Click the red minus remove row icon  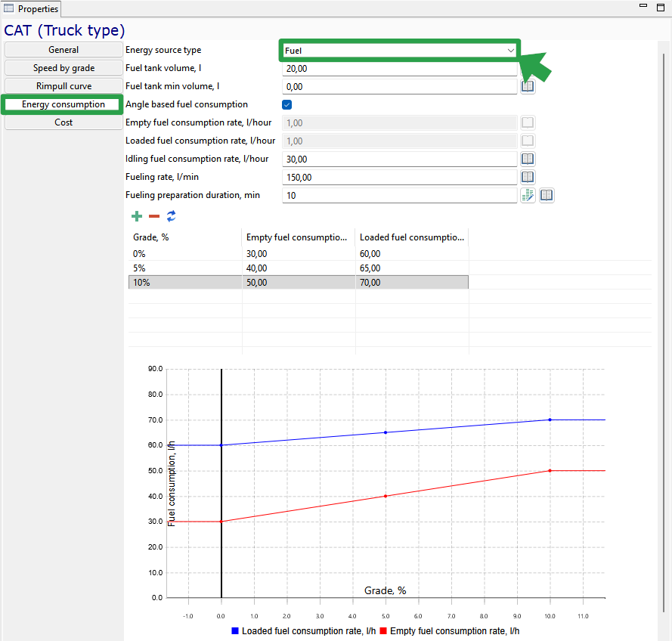pos(154,216)
